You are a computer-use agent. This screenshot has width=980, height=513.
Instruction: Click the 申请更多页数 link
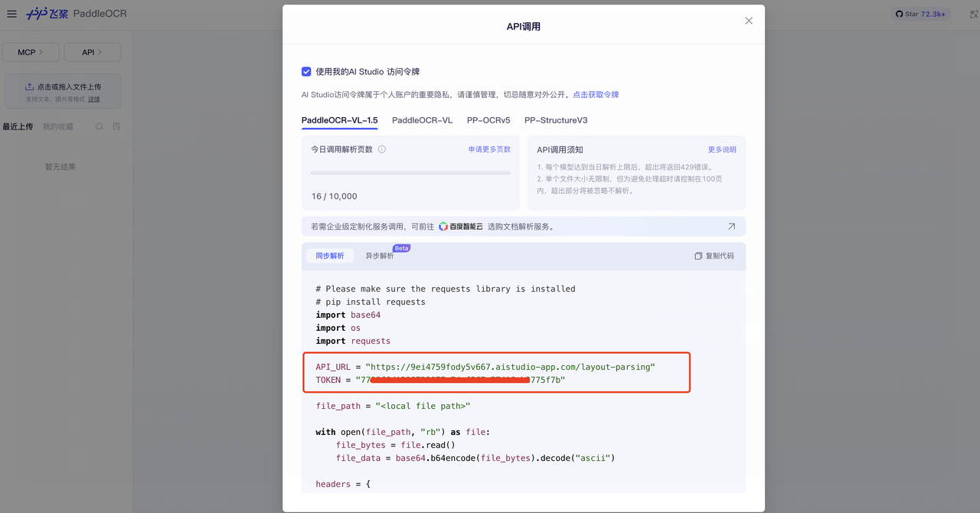(x=489, y=149)
